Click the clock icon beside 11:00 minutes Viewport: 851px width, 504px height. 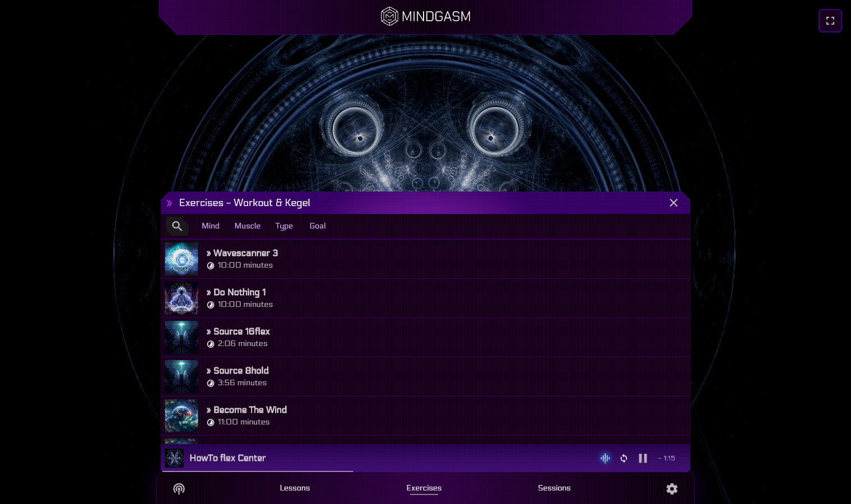211,422
